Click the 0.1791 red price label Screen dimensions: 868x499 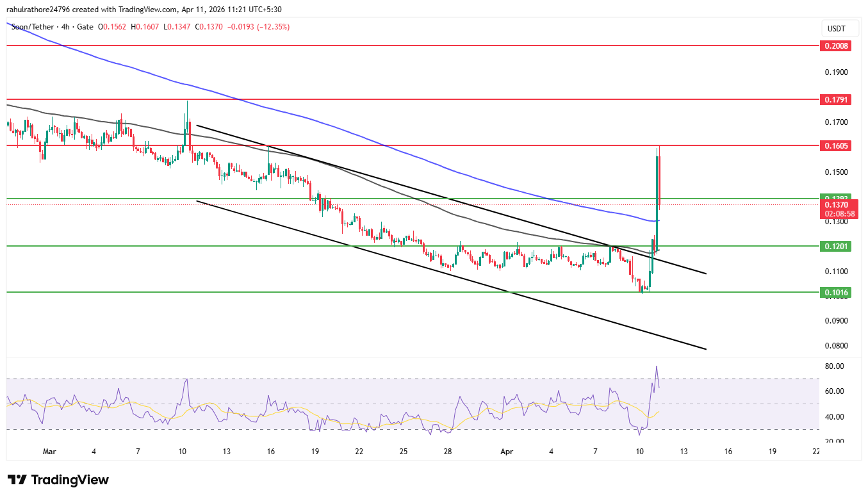(836, 99)
